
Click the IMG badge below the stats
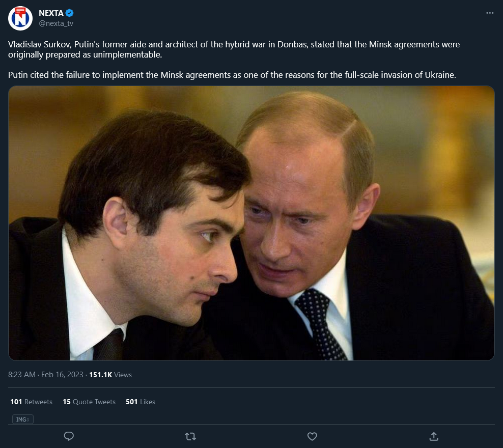23,419
